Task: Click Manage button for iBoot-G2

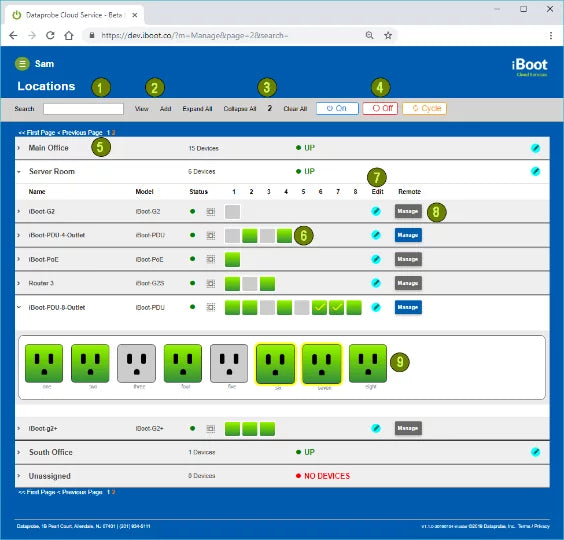Action: pos(408,211)
